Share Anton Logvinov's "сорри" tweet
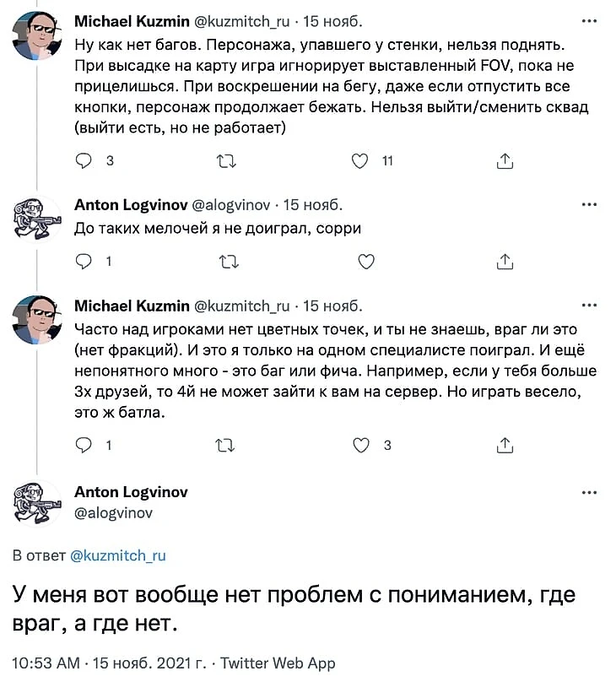Screen dimensions: 616x682 pos(505,262)
